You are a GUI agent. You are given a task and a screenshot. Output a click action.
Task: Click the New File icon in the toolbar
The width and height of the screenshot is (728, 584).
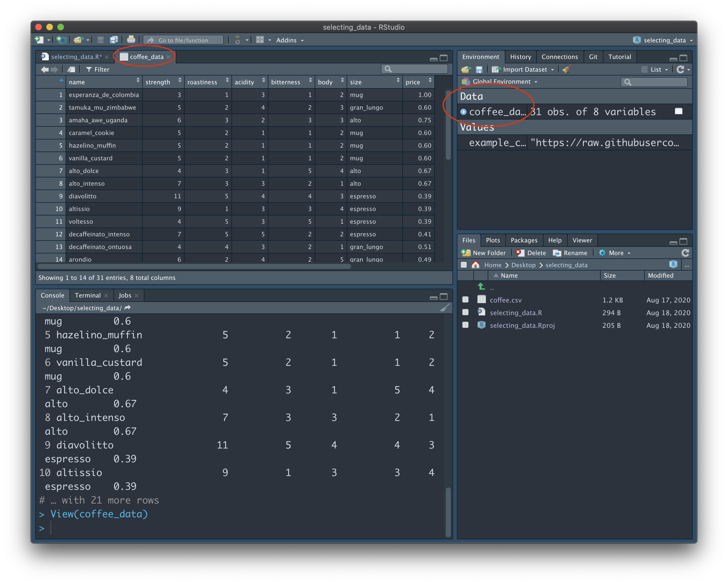click(x=39, y=40)
